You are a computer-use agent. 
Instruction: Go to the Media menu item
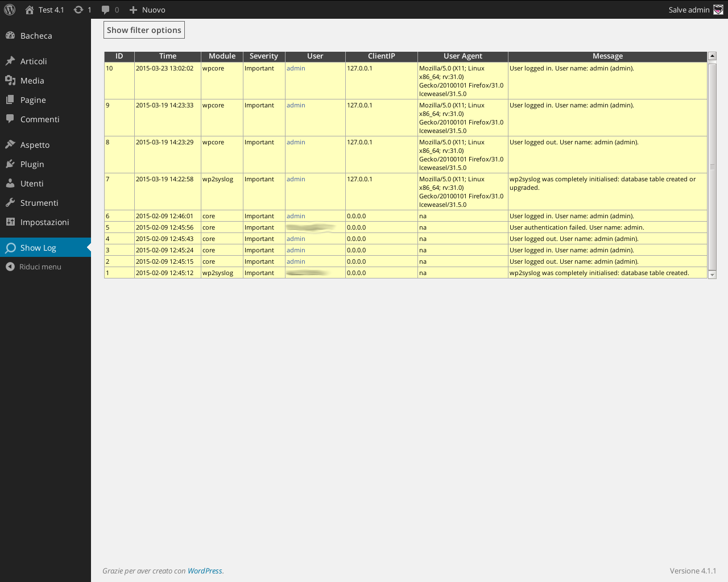pos(45,80)
